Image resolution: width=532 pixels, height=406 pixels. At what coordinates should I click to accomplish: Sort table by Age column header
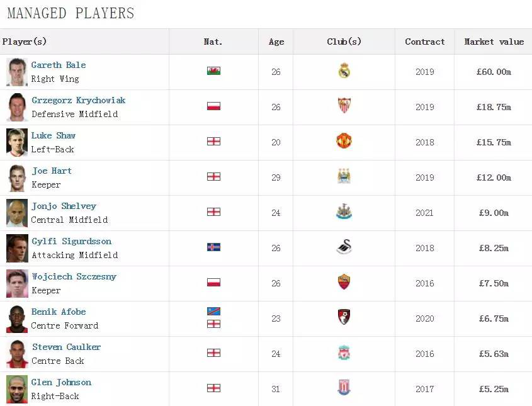(x=276, y=42)
